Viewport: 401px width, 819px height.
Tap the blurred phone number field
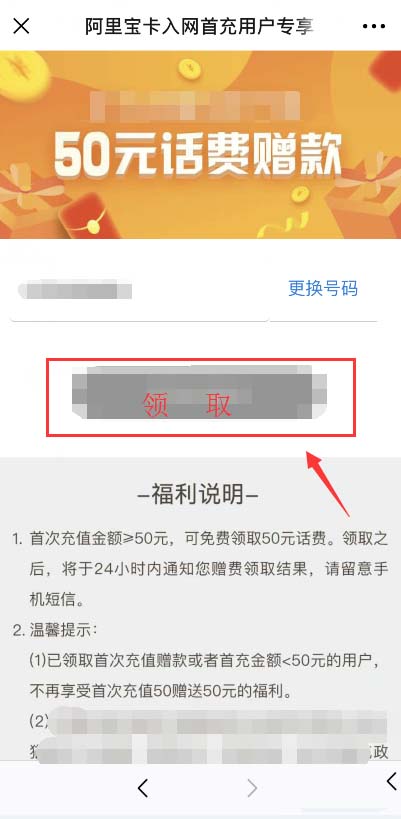point(139,291)
